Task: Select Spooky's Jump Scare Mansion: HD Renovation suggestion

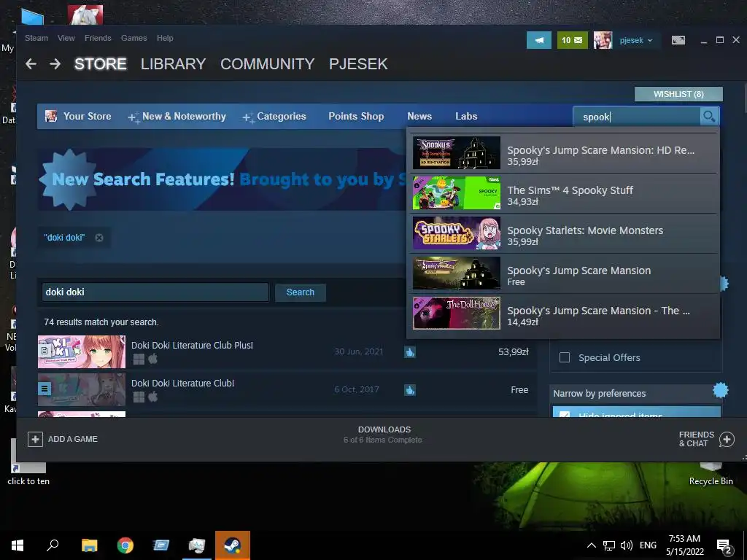Action: 564,153
